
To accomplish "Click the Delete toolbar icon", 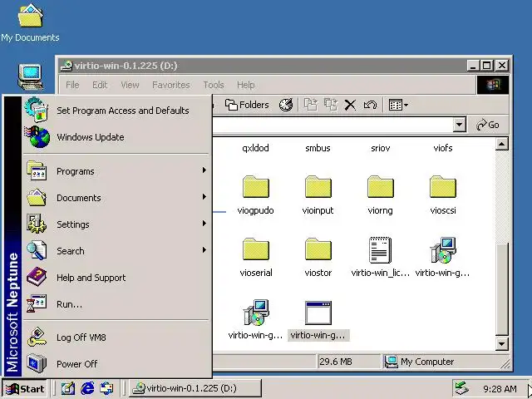I will click(x=350, y=105).
